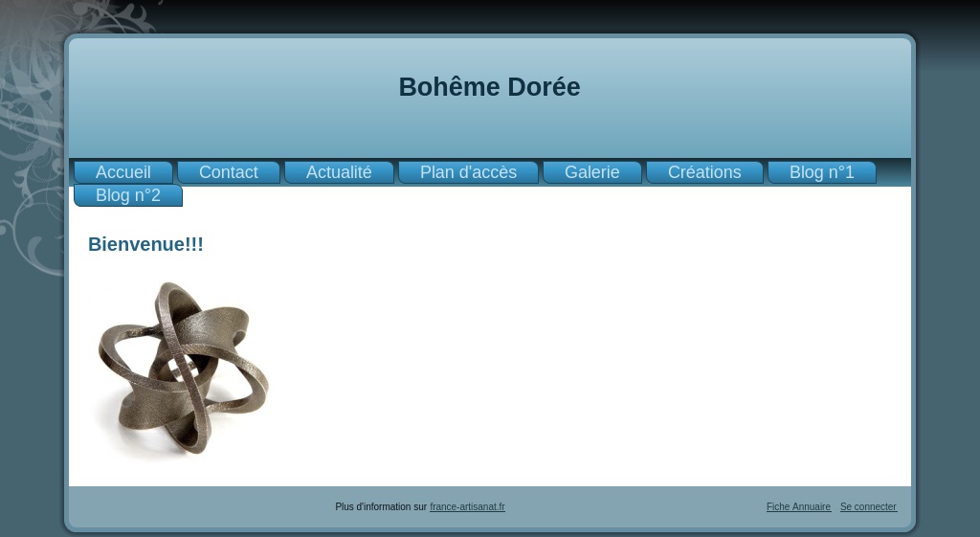This screenshot has height=537, width=980.
Task: Switch to the Galerie tab
Action: [x=591, y=172]
